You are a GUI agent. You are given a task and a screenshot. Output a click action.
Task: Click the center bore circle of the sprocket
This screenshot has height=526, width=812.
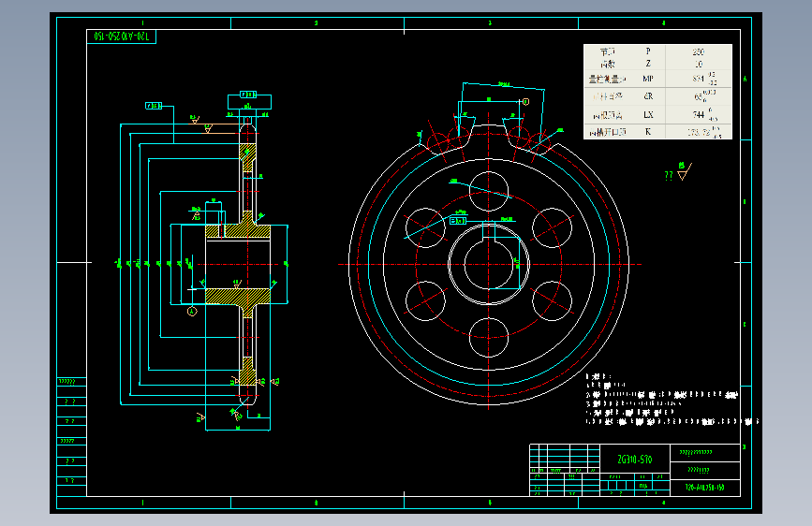tap(488, 264)
